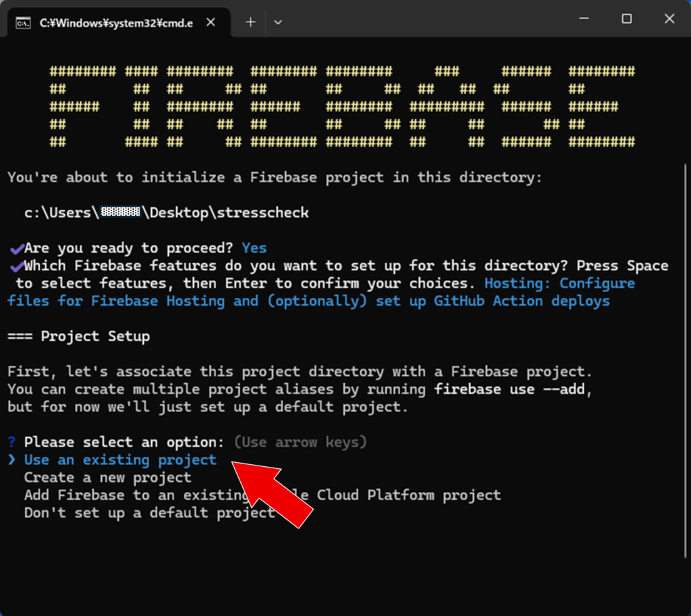Click the checkmark beside "Are you ready"
This screenshot has height=616, width=691.
(x=16, y=248)
